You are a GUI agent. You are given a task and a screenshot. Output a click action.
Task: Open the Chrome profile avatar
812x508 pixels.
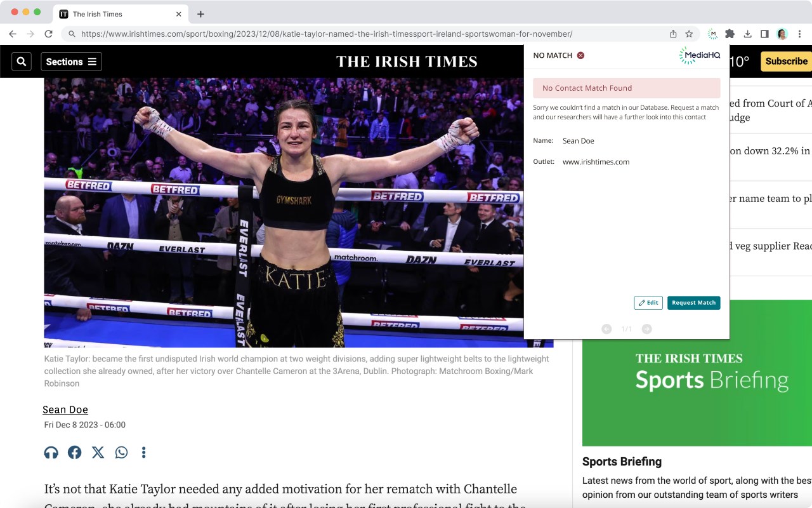(782, 34)
